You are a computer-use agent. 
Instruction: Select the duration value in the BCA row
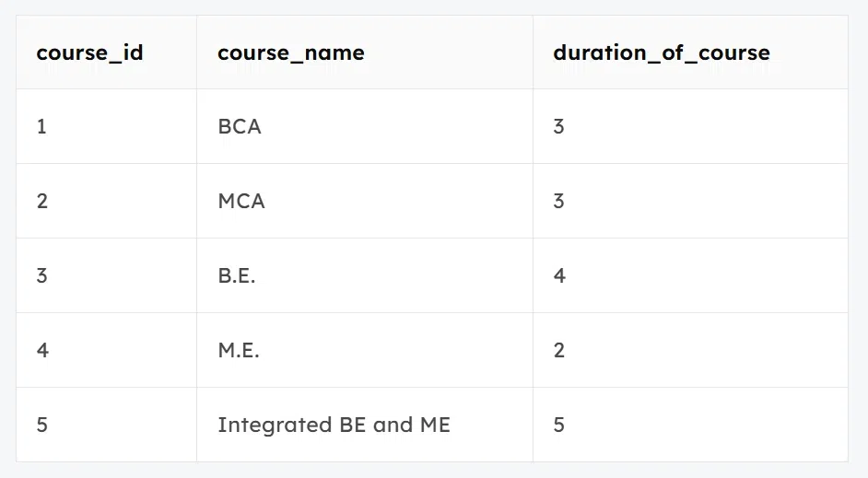pos(558,127)
